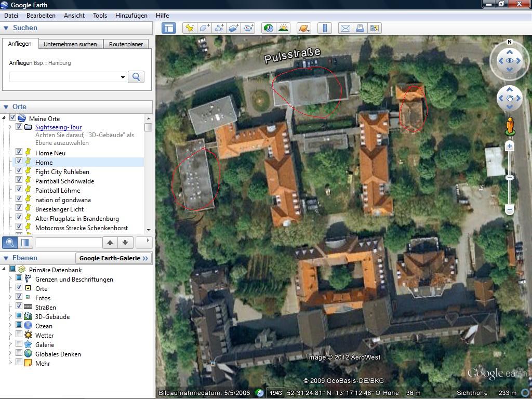The height and width of the screenshot is (399, 532).
Task: Click the pan hand move control
Action: coord(509,98)
